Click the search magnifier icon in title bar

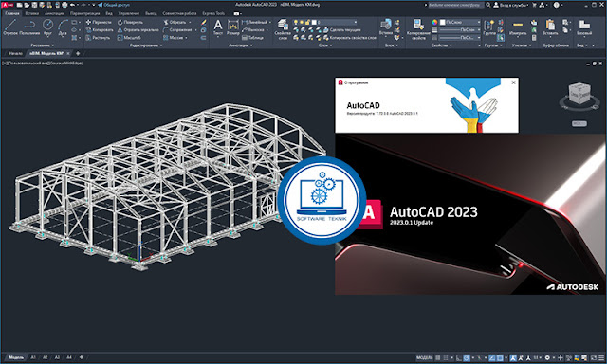point(488,5)
